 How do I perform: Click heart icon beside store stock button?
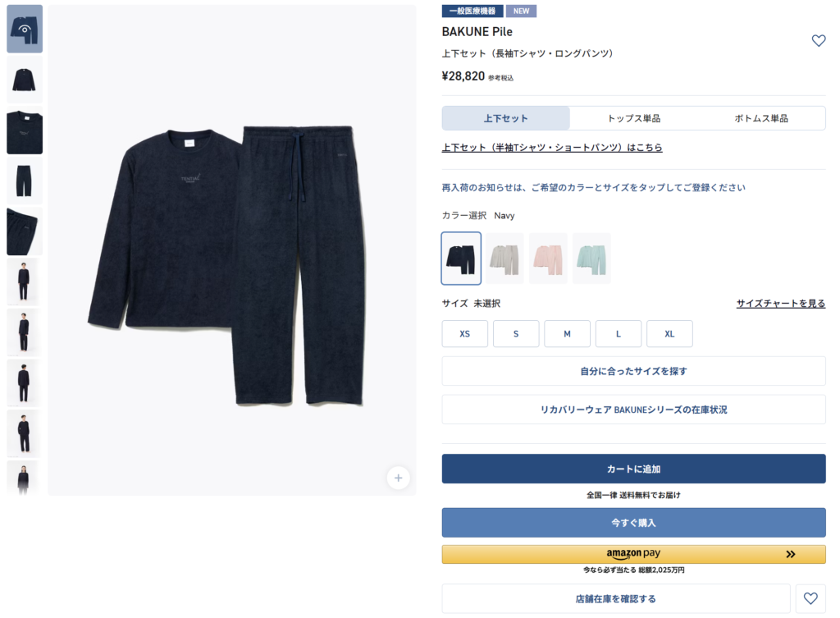pyautogui.click(x=810, y=598)
